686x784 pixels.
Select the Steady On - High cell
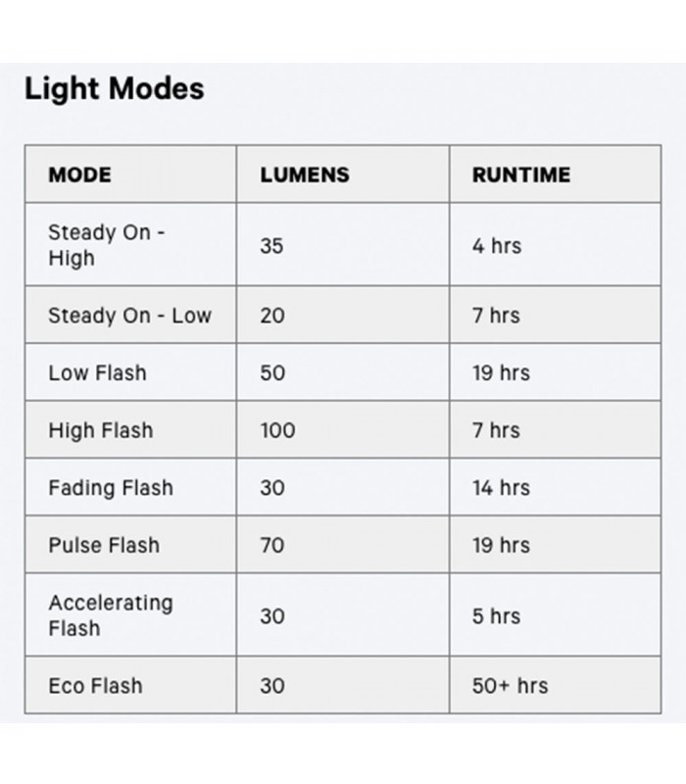point(107,246)
